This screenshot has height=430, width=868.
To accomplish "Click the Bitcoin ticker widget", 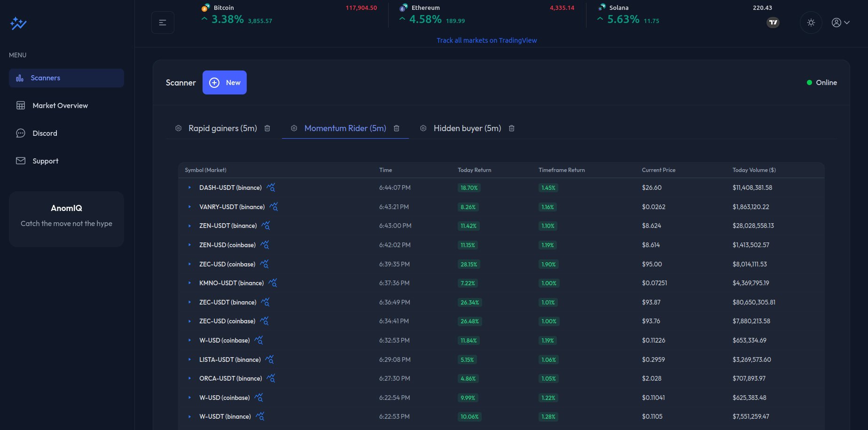I will [289, 15].
